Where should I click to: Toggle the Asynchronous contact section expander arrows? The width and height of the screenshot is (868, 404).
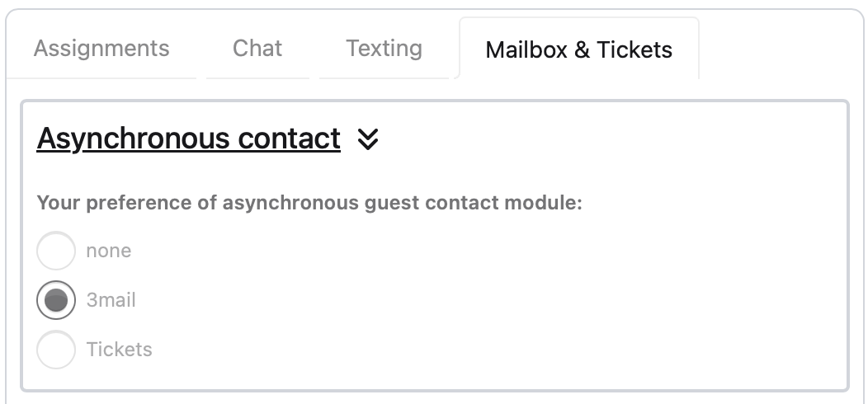pos(368,139)
